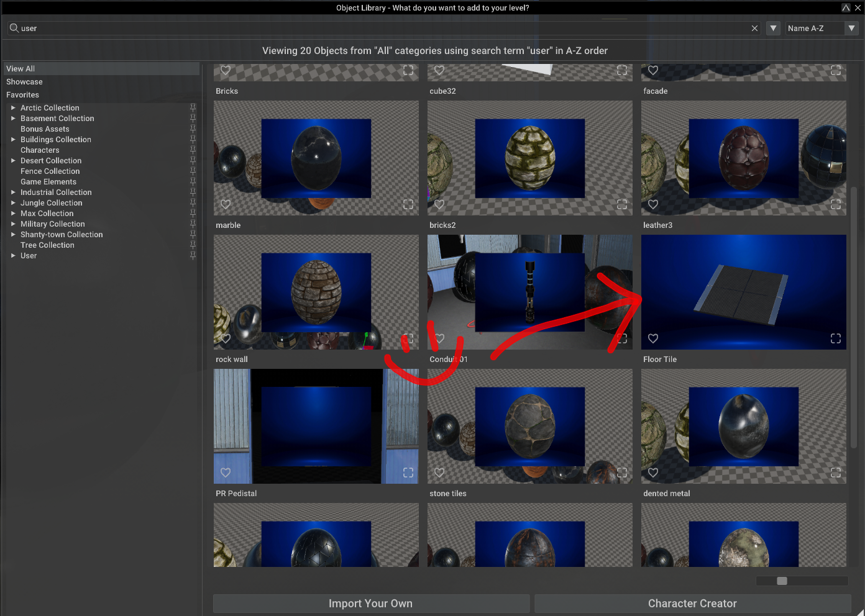
Task: Click the search magnifier icon
Action: pos(13,28)
